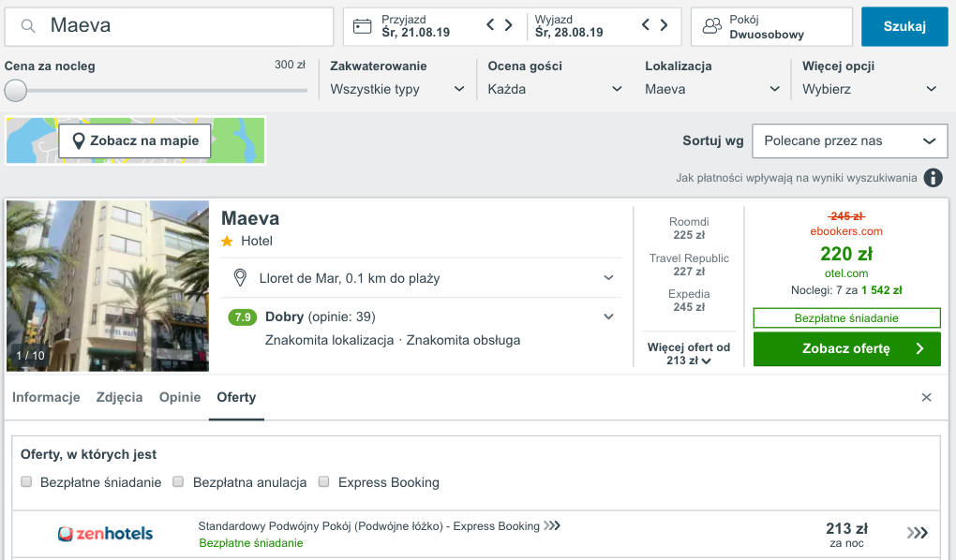Switch to the Informacje tab
The width and height of the screenshot is (956, 560).
click(46, 397)
